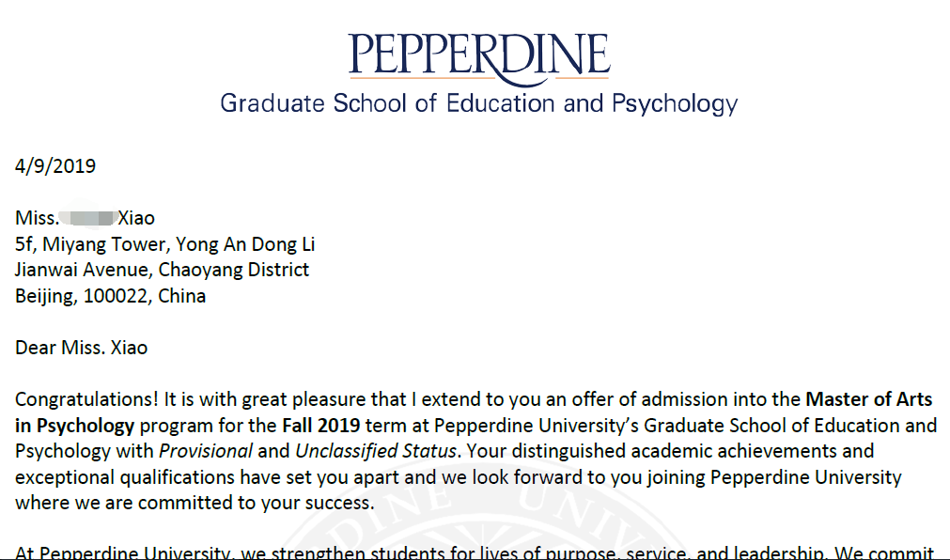Click the Miyang Tower address line
This screenshot has height=560, width=950.
click(x=164, y=244)
